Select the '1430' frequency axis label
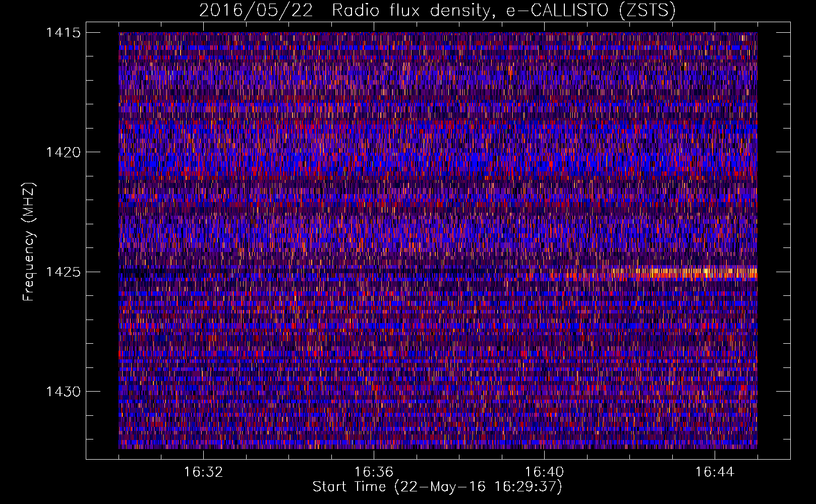This screenshot has width=816, height=504. (63, 392)
